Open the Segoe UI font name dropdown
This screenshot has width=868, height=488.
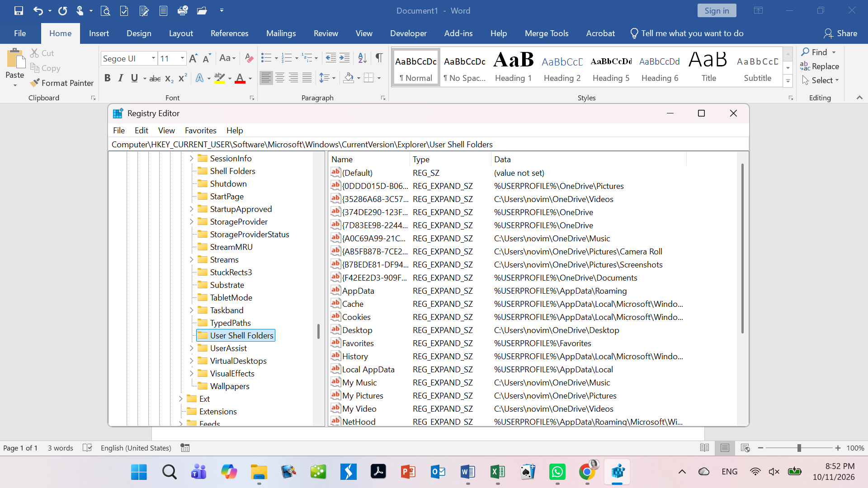pyautogui.click(x=153, y=58)
